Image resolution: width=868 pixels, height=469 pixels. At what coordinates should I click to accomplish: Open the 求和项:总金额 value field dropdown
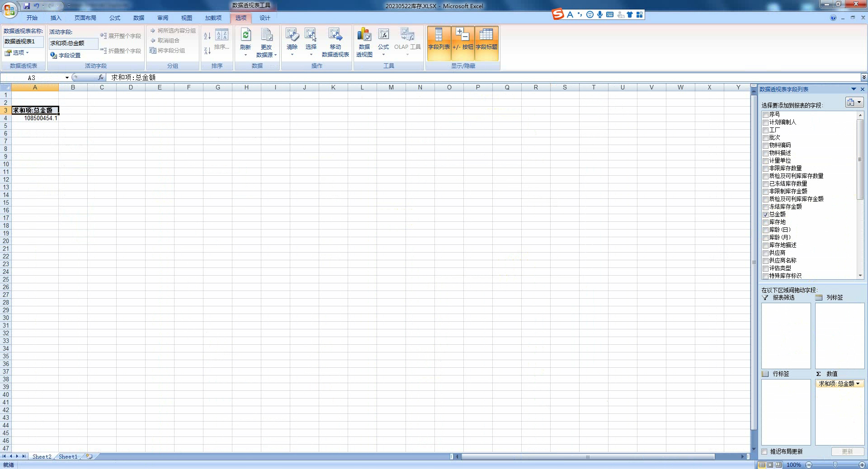(x=858, y=384)
